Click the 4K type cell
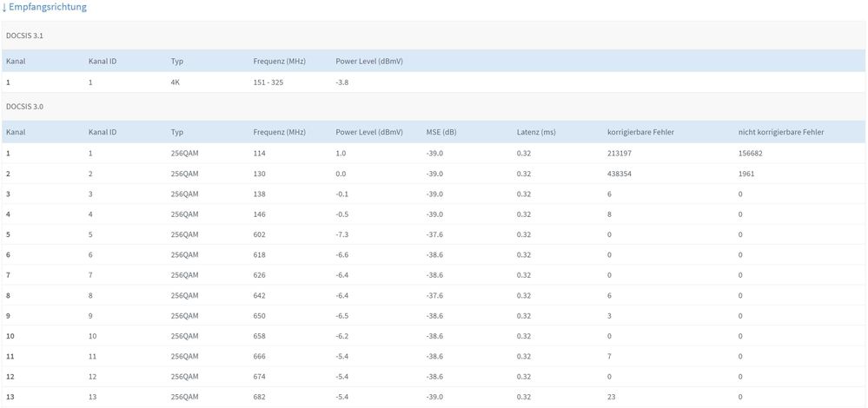Screen dimensions: 868x408 coord(176,82)
